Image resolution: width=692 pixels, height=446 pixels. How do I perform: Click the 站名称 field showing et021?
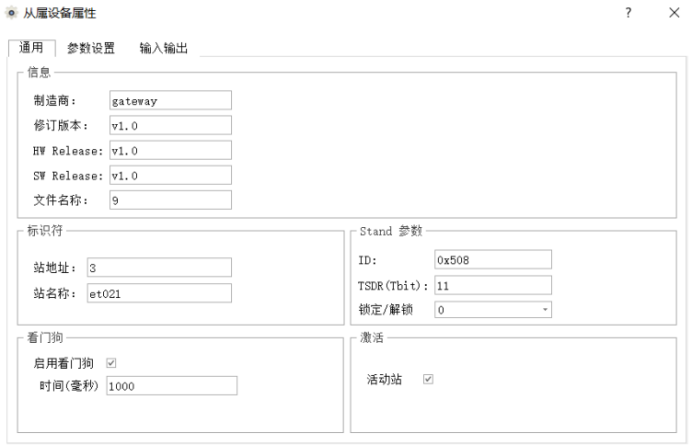[159, 293]
